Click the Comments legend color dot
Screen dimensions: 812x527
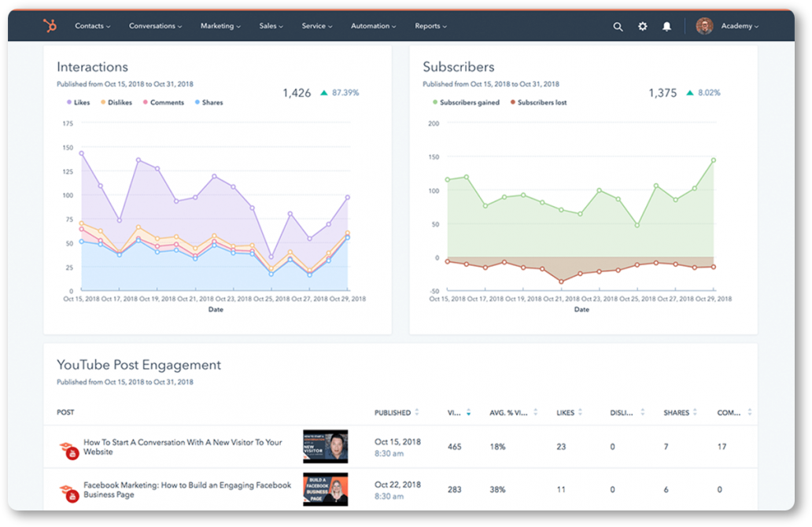pos(146,102)
